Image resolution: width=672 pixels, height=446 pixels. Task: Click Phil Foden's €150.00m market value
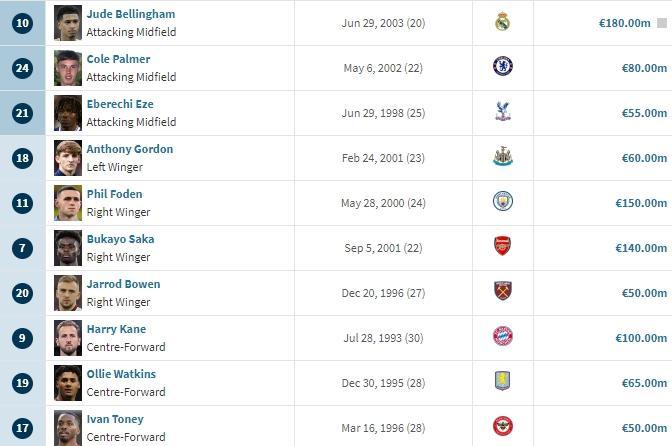tap(640, 203)
